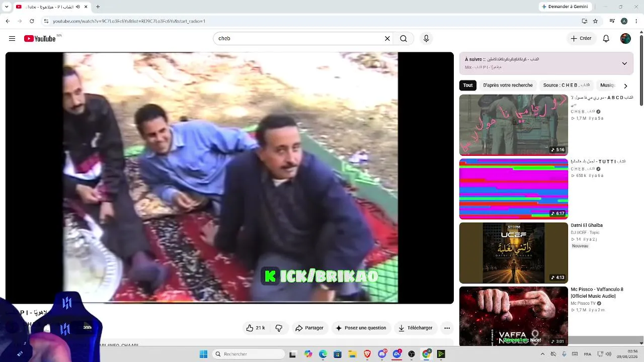The image size is (644, 362).
Task: Like the video with thumbs up
Action: point(256,328)
